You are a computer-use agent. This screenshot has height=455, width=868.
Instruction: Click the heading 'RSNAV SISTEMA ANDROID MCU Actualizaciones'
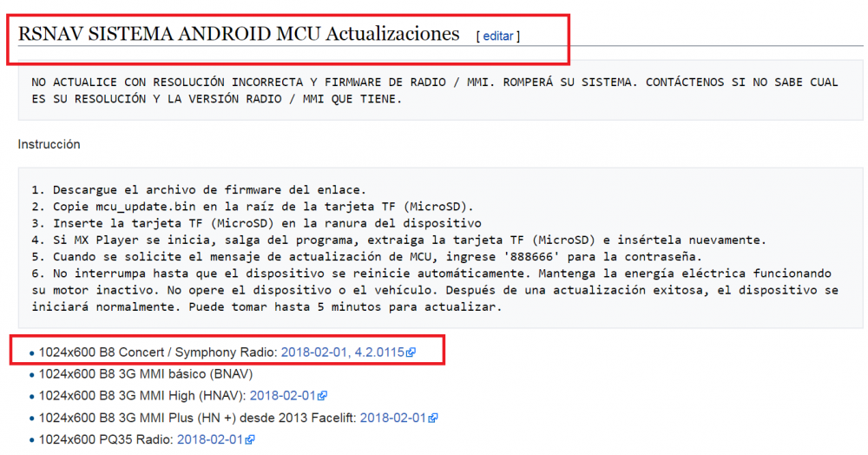coord(239,34)
